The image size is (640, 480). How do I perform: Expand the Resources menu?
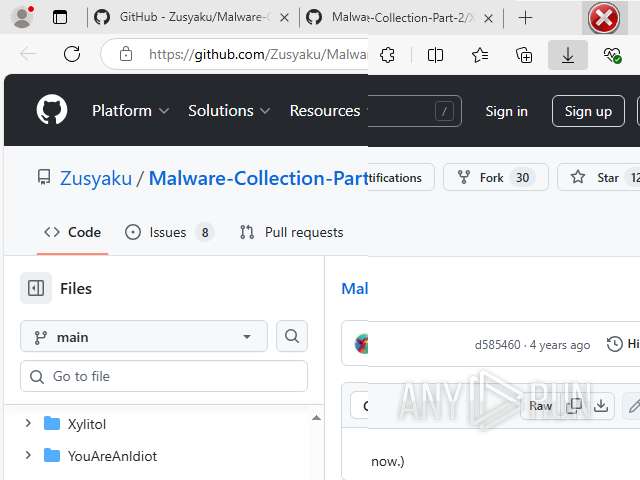329,111
